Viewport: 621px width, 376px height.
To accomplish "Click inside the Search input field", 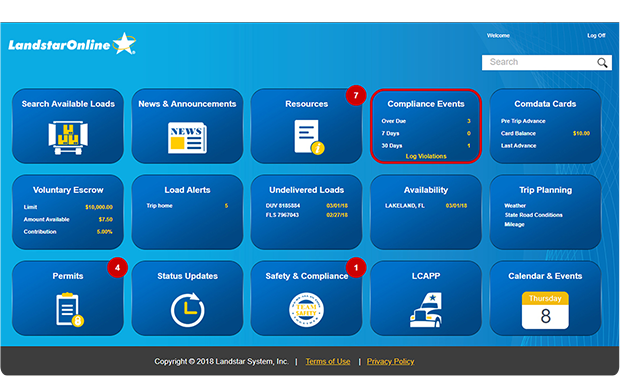I will coord(539,62).
